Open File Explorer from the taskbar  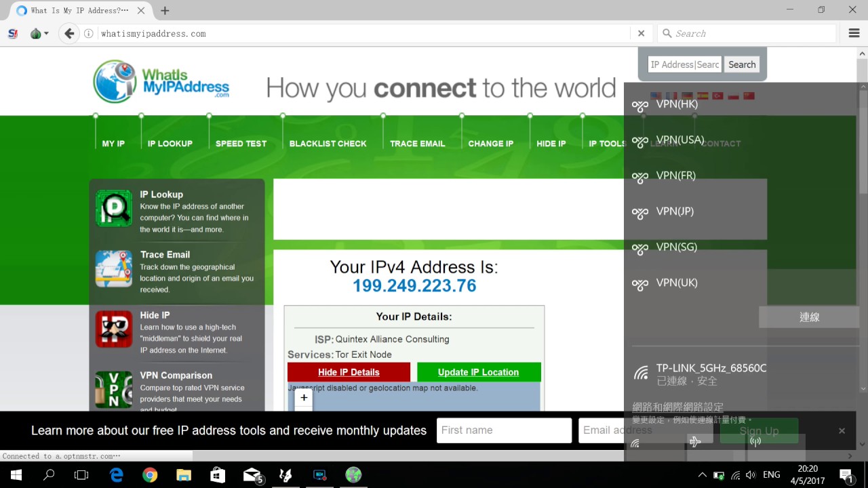184,474
